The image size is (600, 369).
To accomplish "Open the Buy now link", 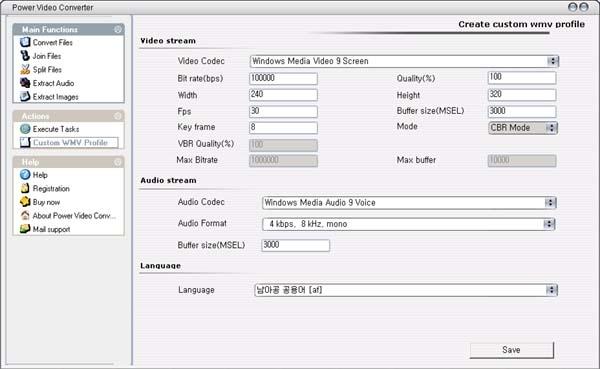I will (x=46, y=202).
